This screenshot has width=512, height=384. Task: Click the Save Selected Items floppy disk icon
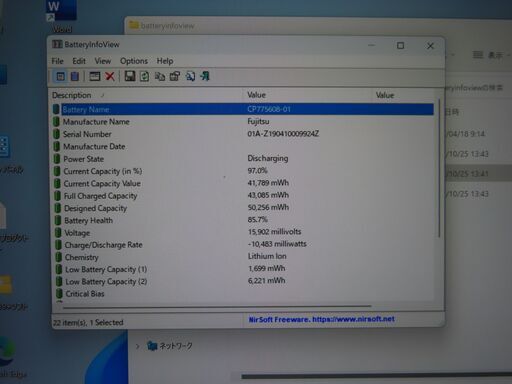[x=130, y=76]
